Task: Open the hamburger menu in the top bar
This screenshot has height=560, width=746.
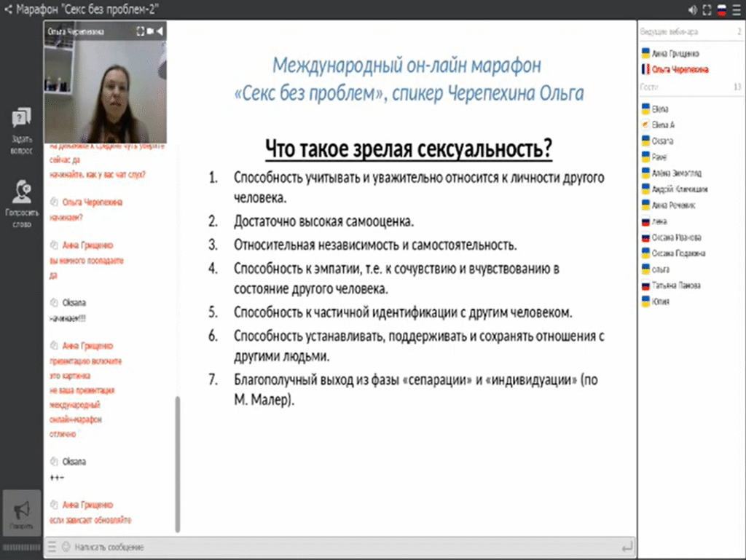Action: click(737, 10)
